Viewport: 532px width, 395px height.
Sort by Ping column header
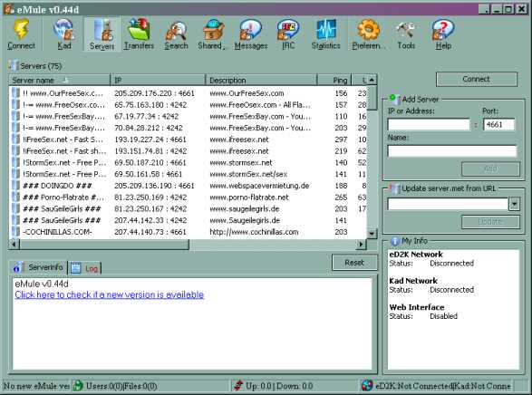pos(334,80)
